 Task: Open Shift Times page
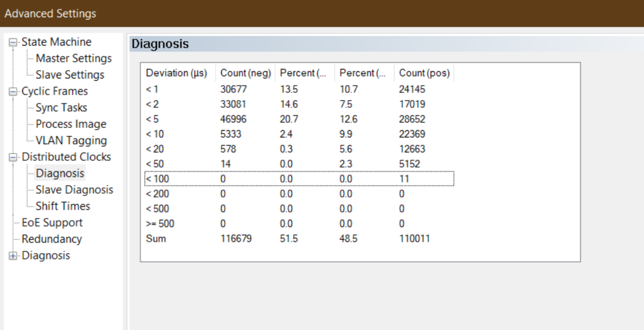62,206
